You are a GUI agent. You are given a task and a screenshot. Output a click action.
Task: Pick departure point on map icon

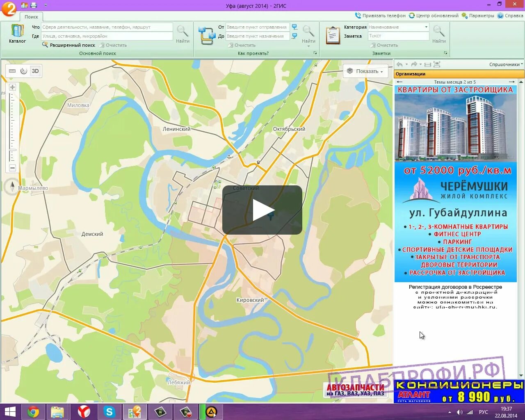294,27
